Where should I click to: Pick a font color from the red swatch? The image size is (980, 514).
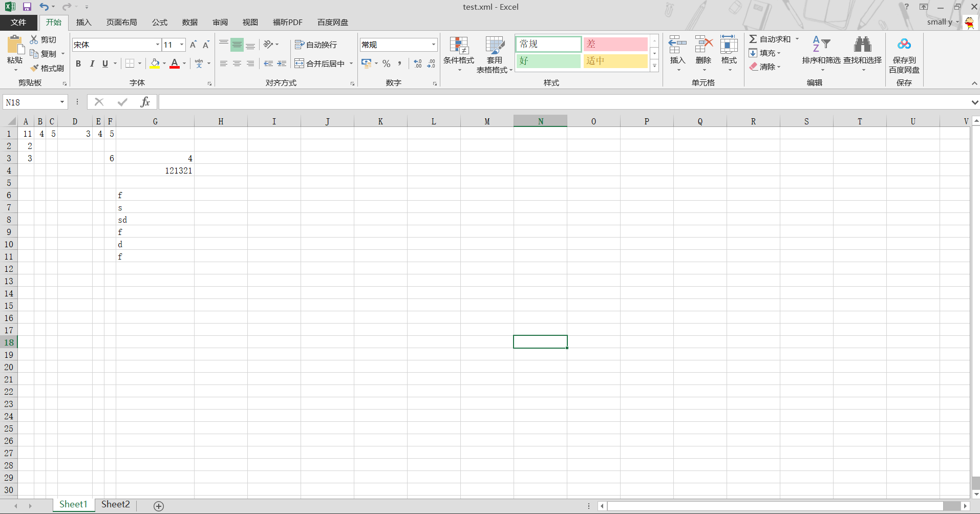click(174, 63)
